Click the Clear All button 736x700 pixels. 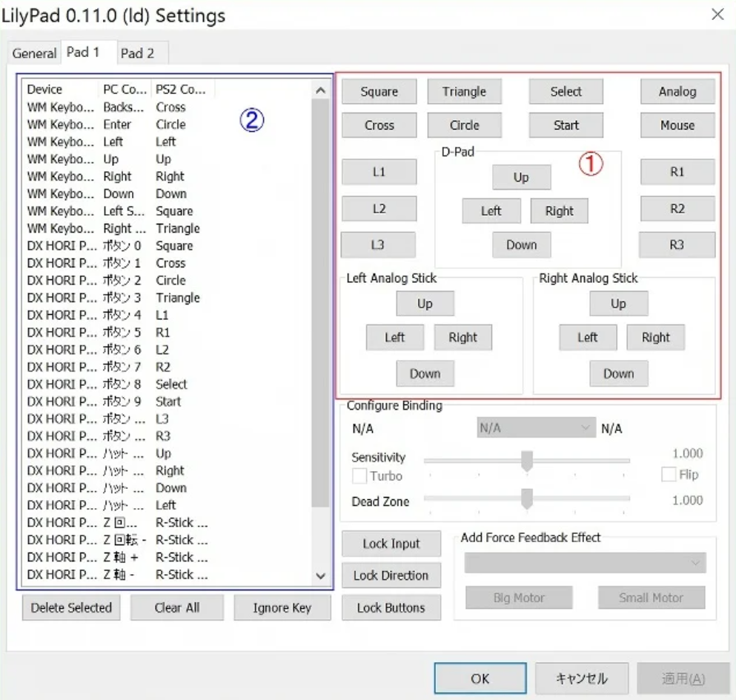click(x=177, y=608)
